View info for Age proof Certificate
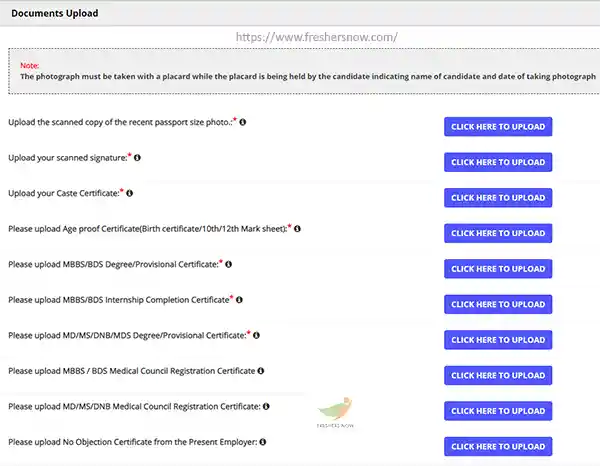The image size is (600, 466). point(297,229)
